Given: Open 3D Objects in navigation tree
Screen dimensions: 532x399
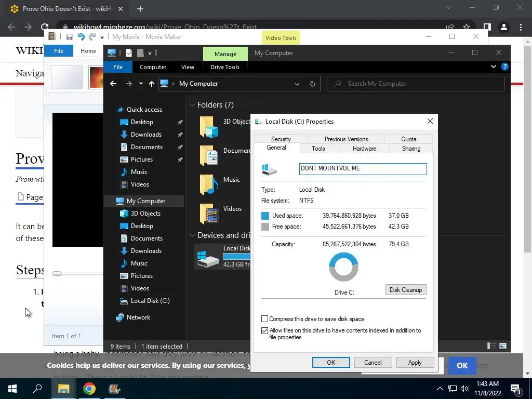Looking at the screenshot, I should tap(145, 214).
